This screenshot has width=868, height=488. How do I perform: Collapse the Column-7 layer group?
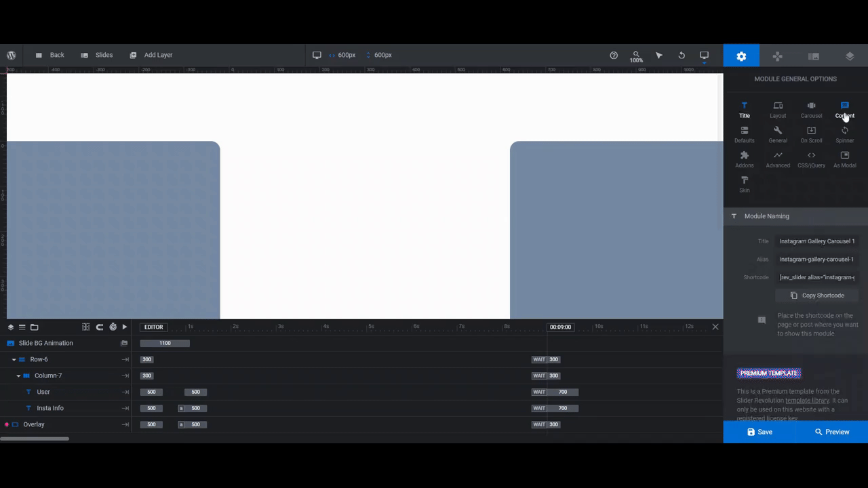[18, 376]
